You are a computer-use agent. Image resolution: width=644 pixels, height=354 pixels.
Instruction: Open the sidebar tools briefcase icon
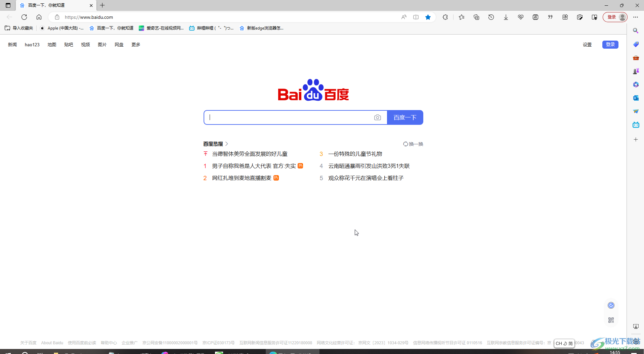click(x=636, y=58)
